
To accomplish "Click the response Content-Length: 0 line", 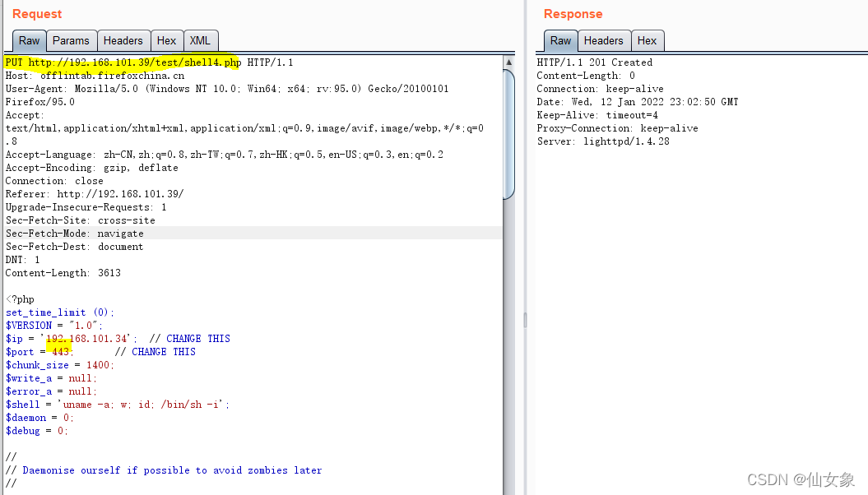I will tap(586, 76).
